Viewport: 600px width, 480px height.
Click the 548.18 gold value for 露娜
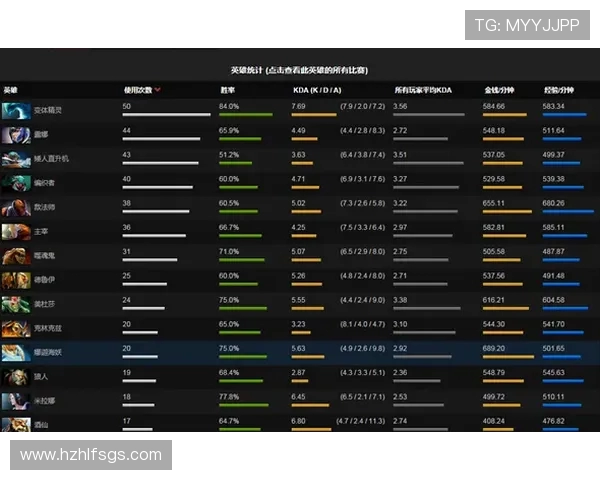click(494, 131)
